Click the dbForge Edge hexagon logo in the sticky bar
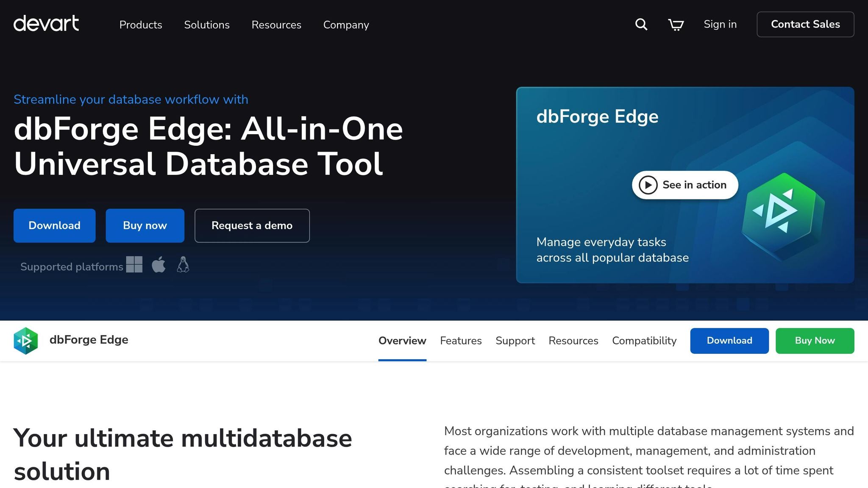868x488 pixels. coord(25,341)
